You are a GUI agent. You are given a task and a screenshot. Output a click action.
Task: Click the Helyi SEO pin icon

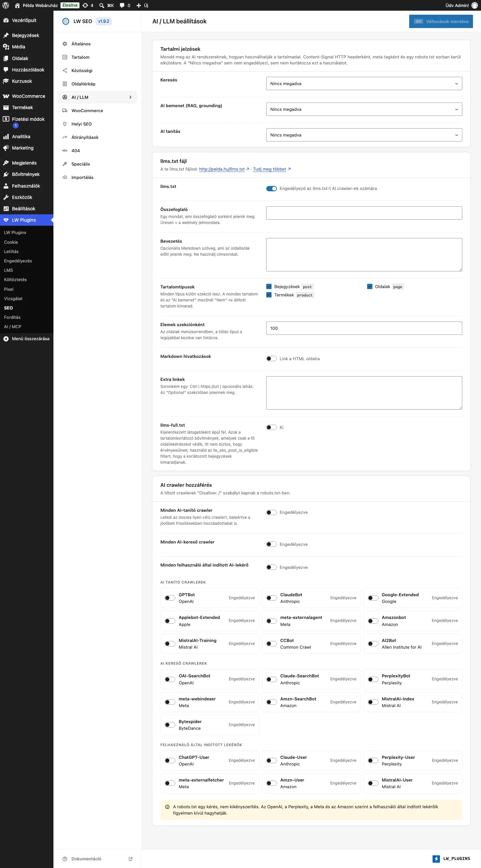pyautogui.click(x=65, y=124)
